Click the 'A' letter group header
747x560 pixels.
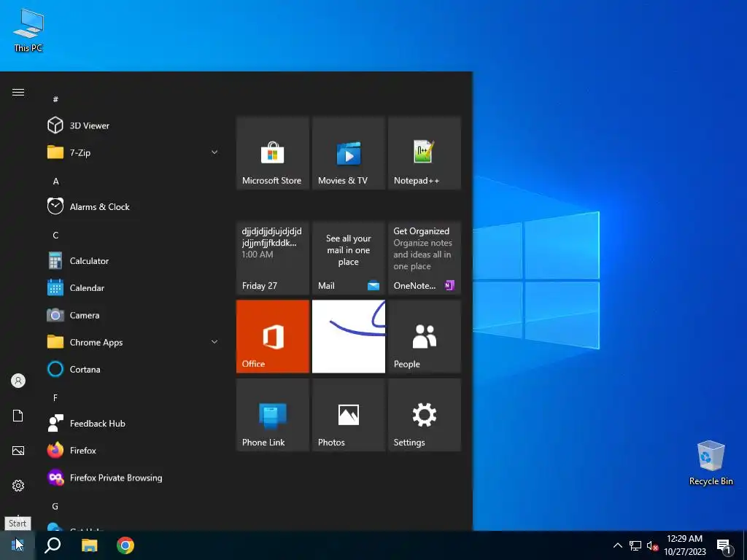click(55, 181)
